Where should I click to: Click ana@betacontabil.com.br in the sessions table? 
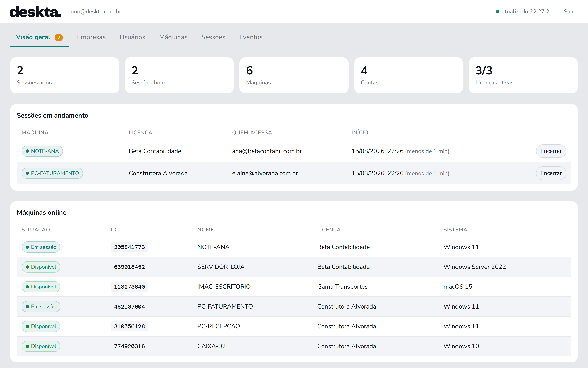coord(267,151)
